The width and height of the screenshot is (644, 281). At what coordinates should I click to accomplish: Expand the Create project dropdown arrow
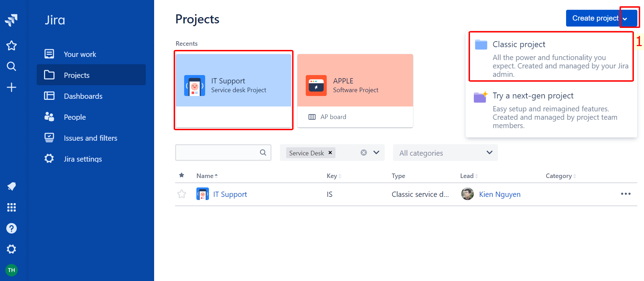(625, 19)
